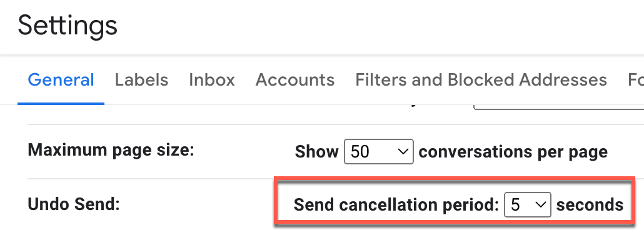644x230 pixels.
Task: Click the chevron arrow next to 5
Action: pos(541,204)
